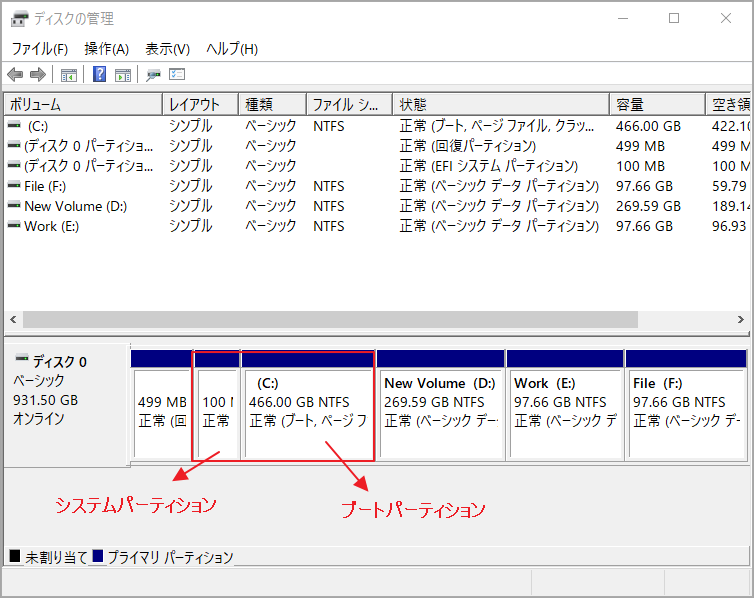Sort by the ボリューム column header

coord(83,104)
